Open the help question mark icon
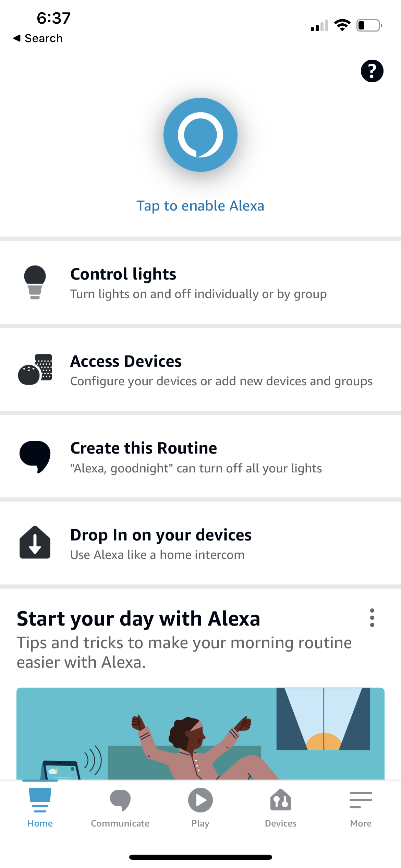 pyautogui.click(x=372, y=71)
